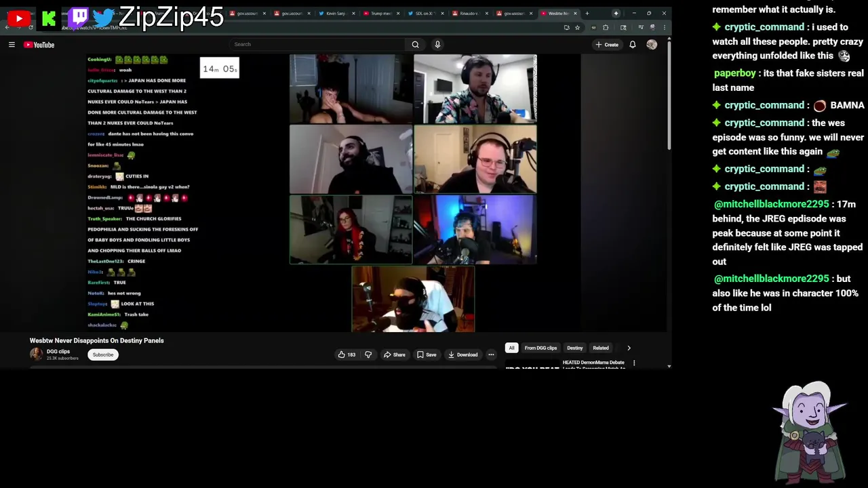Open the DGG clips channel name link
868x488 pixels.
coord(58,351)
